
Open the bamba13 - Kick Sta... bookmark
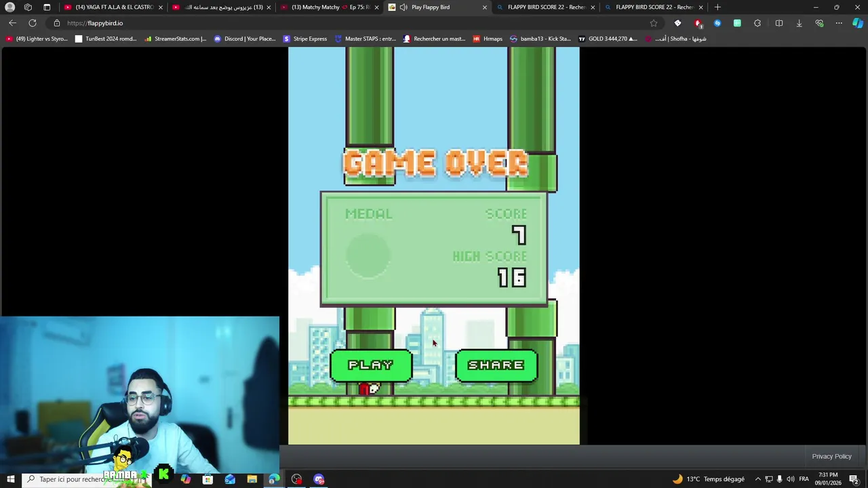[x=540, y=39]
